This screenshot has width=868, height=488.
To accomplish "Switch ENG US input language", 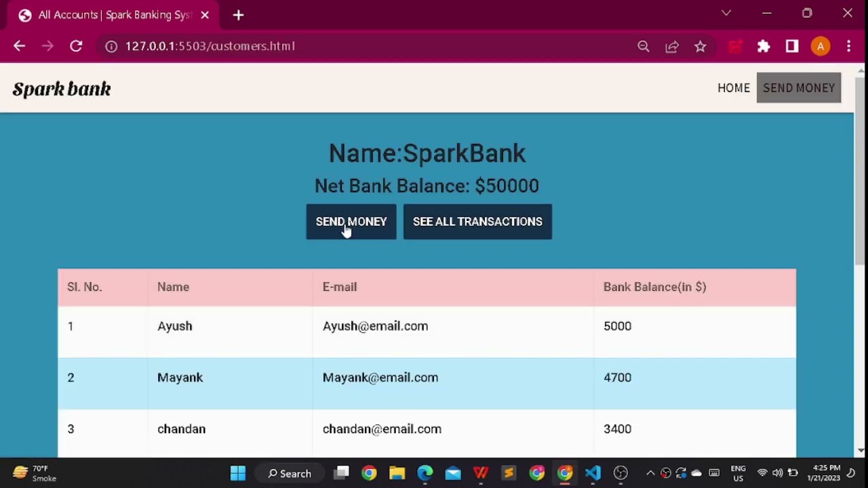I will pyautogui.click(x=738, y=473).
